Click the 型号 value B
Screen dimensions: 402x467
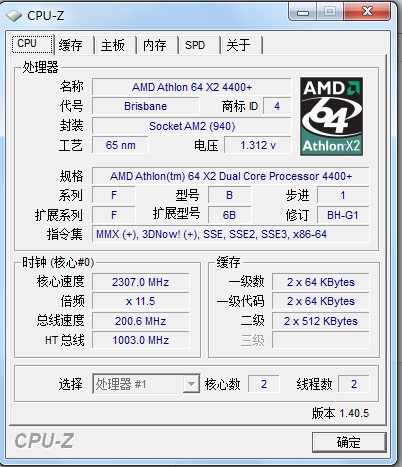229,195
